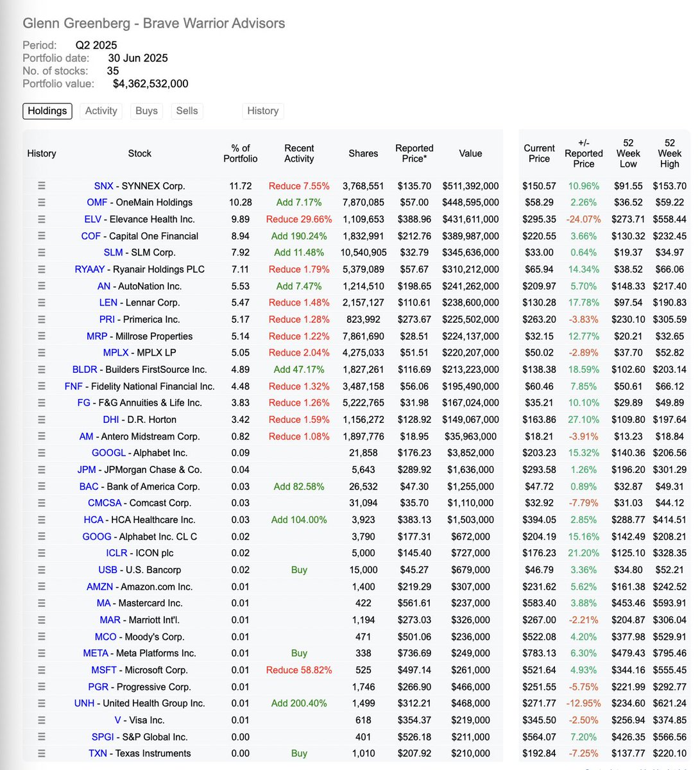Open the SNX ticker link
The width and height of the screenshot is (700, 770).
coord(103,186)
